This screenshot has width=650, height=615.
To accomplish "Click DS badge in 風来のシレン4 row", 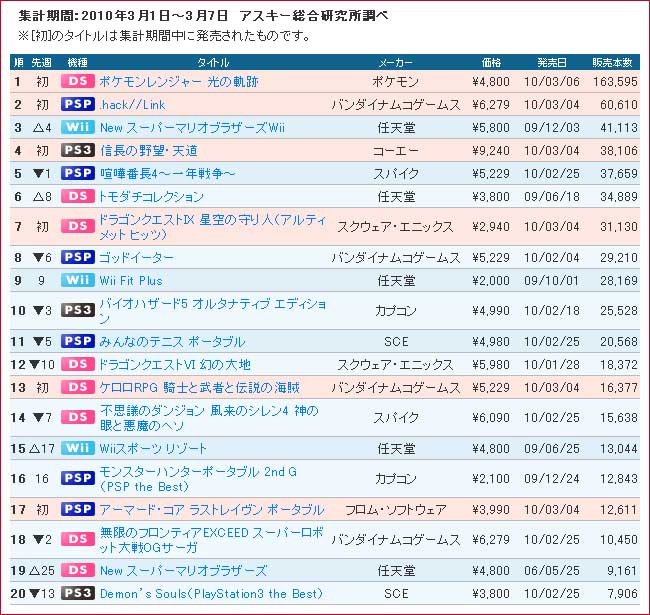I will pyautogui.click(x=78, y=417).
